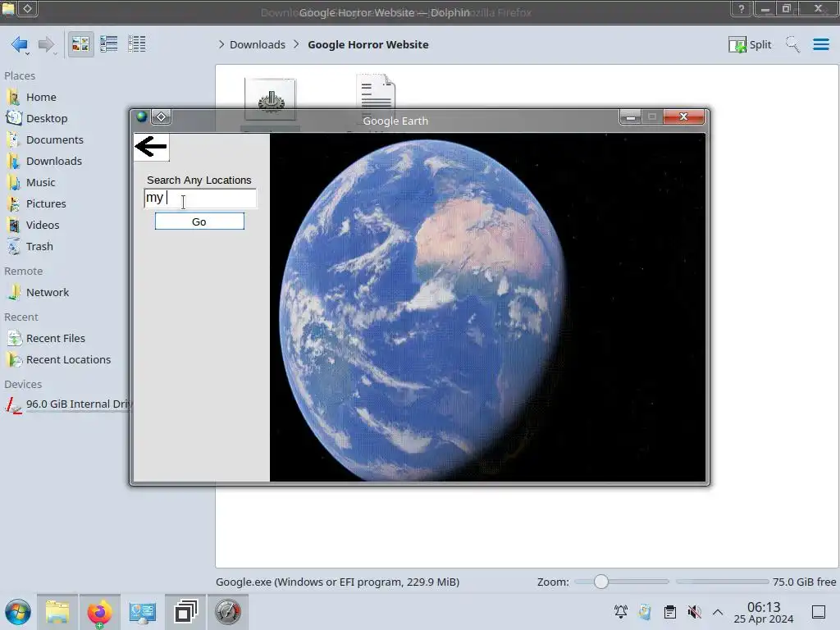The height and width of the screenshot is (630, 840).
Task: Toggle the Google Earth keep-on-all-desktops diamond button
Action: (x=162, y=116)
